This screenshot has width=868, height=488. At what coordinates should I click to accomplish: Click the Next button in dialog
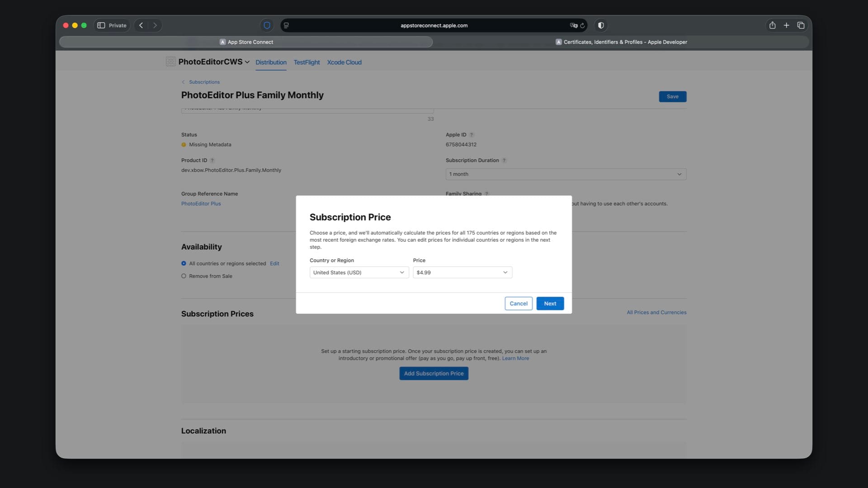click(550, 304)
